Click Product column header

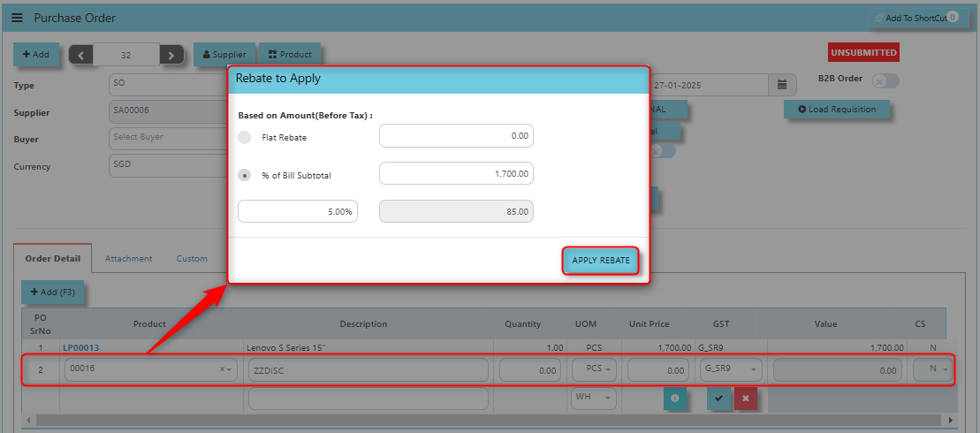[149, 323]
